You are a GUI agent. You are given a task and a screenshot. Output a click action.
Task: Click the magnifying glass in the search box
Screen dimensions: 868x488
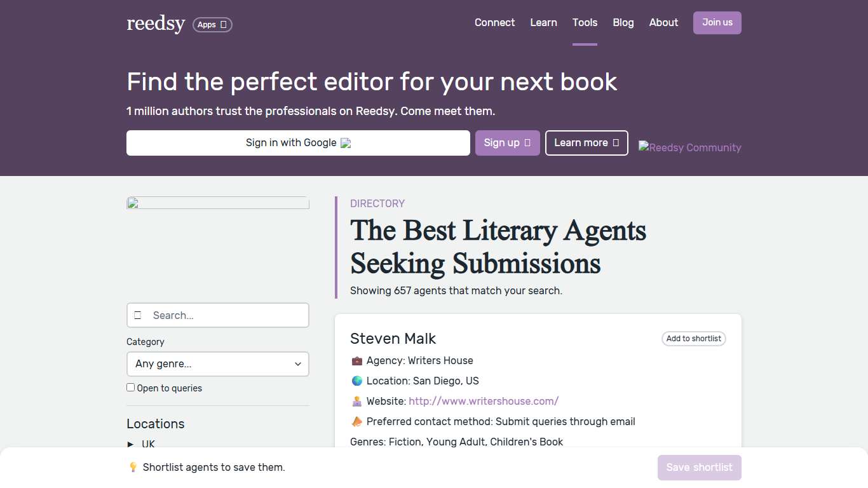point(139,315)
